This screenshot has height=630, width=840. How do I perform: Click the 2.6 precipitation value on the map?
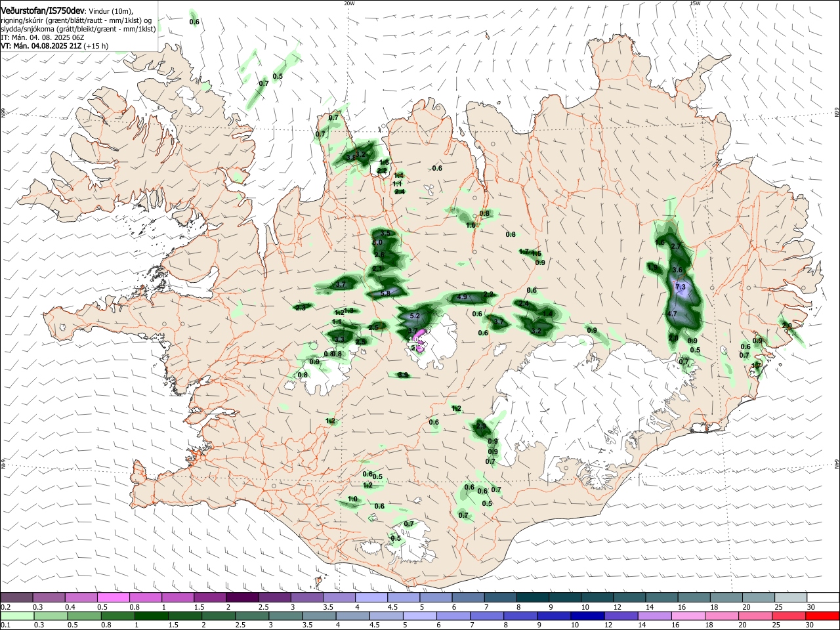(x=379, y=255)
